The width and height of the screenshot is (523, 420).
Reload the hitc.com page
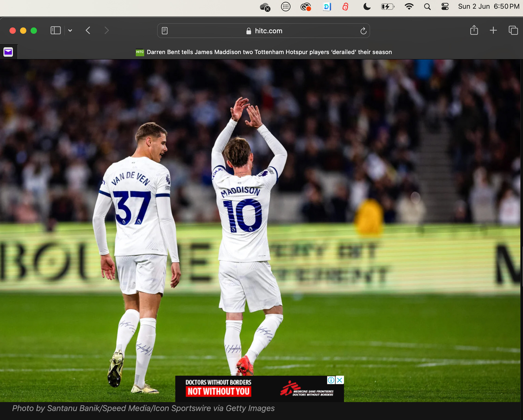coord(363,31)
